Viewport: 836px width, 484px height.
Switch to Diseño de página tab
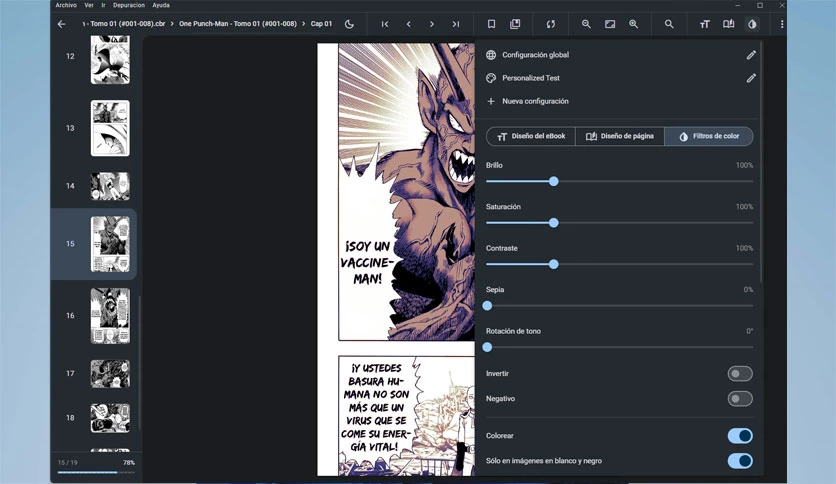(620, 136)
